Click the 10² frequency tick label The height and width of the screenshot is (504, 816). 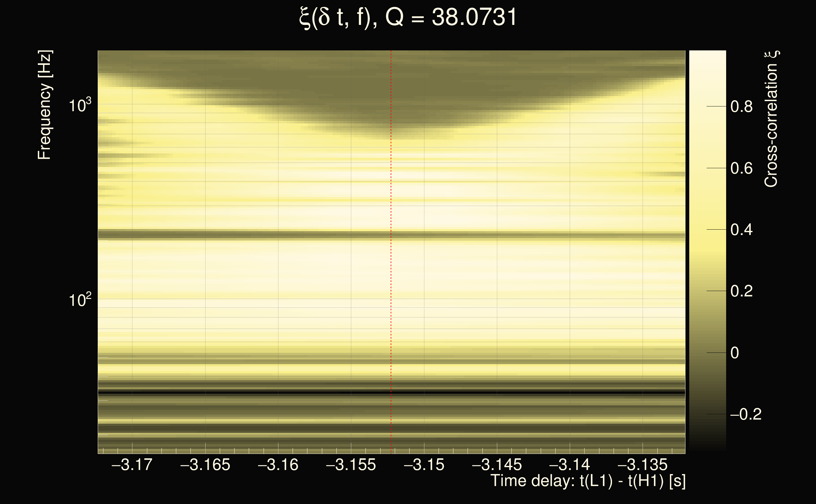click(80, 300)
